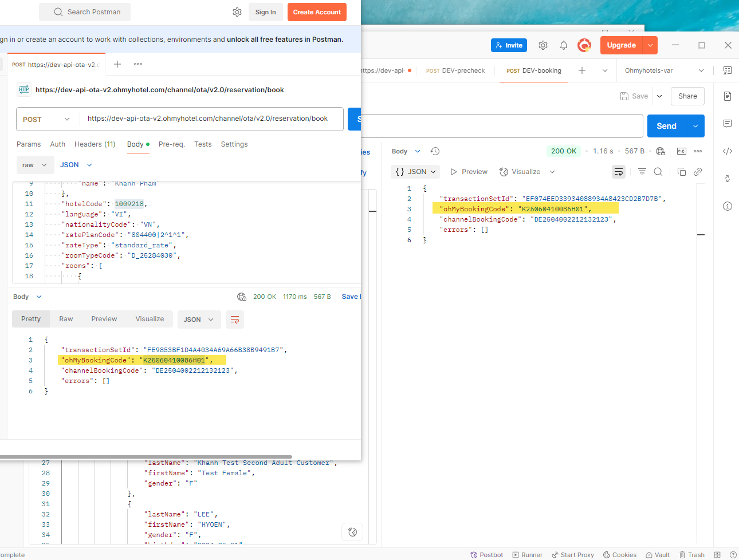This screenshot has width=739, height=560.
Task: Open response history clock icon
Action: coord(435,151)
